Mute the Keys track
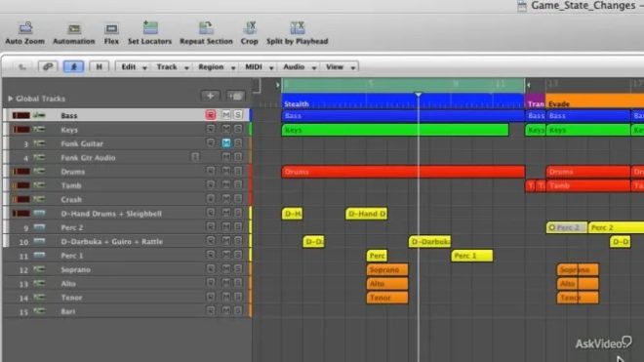644x362 pixels. 226,129
